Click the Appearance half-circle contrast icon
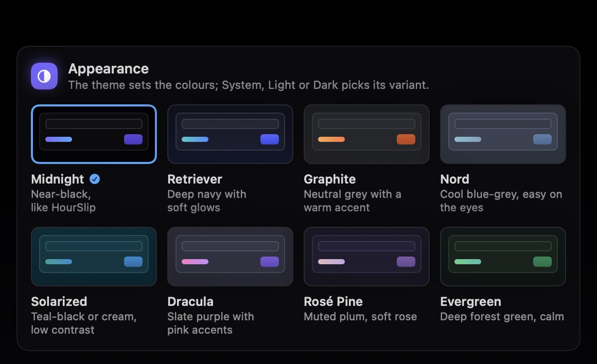Screen dimensions: 597x364 point(44,76)
